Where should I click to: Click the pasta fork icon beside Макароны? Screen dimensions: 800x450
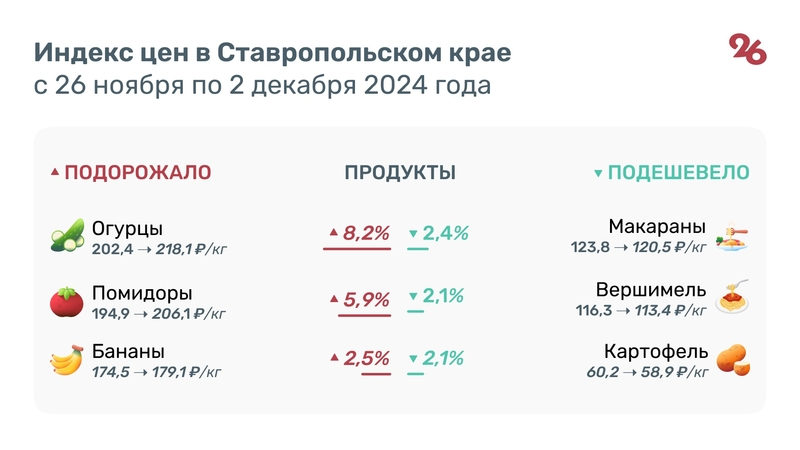click(x=733, y=236)
